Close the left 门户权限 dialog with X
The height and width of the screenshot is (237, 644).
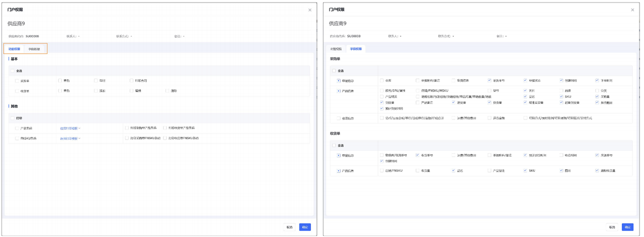pyautogui.click(x=309, y=10)
